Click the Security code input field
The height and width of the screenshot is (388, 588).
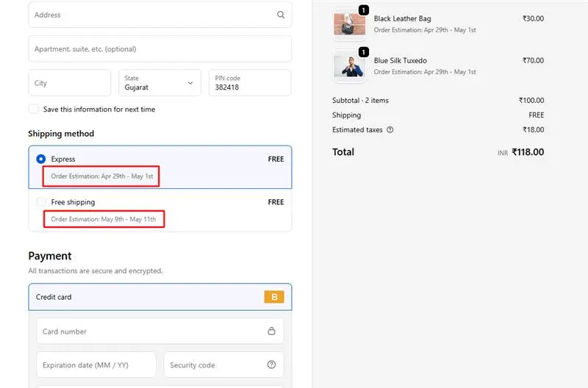pyautogui.click(x=224, y=364)
